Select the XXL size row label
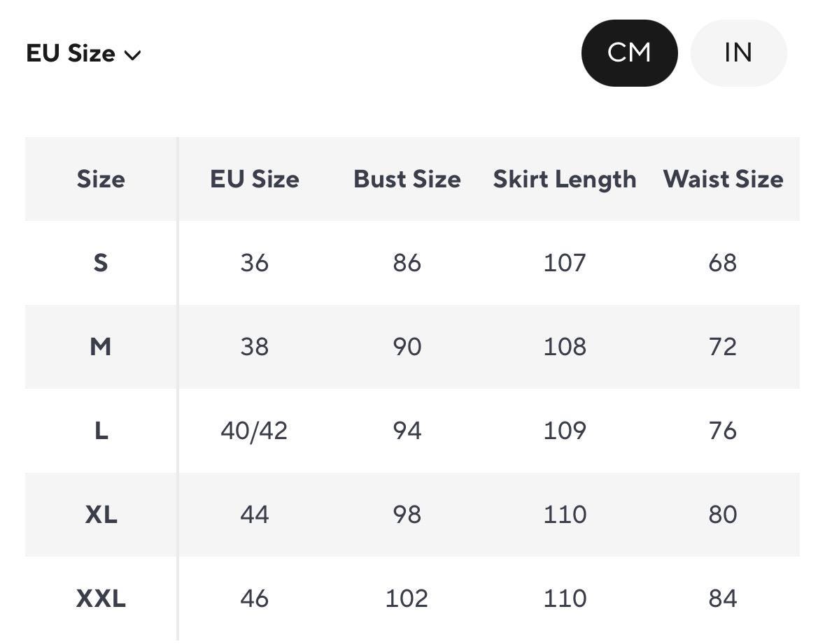825x644 pixels. pos(101,599)
